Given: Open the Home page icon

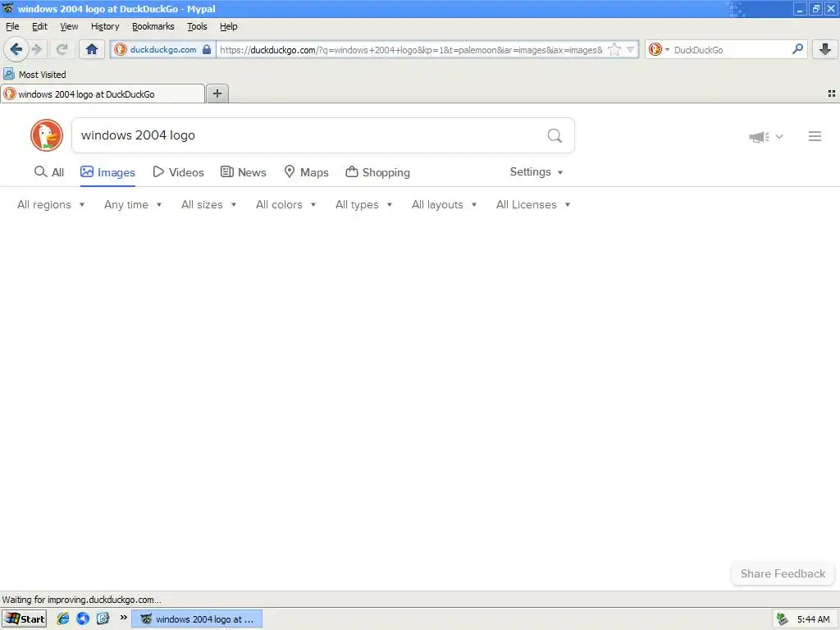Looking at the screenshot, I should click(92, 49).
